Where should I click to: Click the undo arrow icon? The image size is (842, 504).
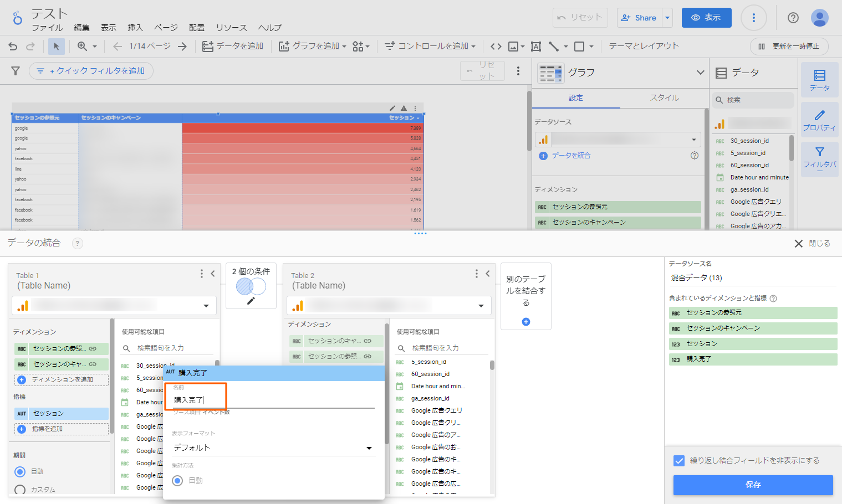[x=13, y=47]
